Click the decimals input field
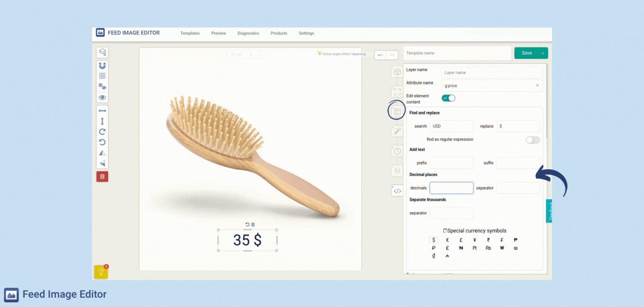Screen dimensions: 644x307 pos(451,188)
